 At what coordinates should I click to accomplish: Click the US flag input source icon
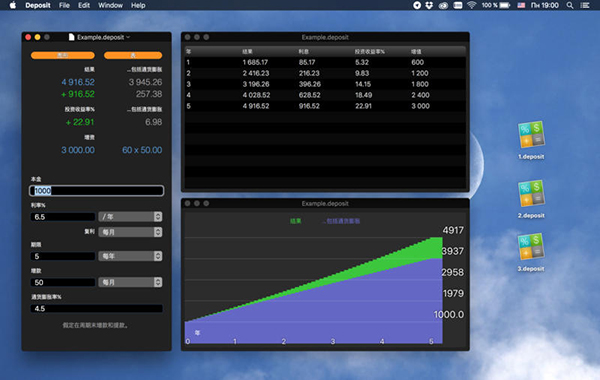coord(521,5)
